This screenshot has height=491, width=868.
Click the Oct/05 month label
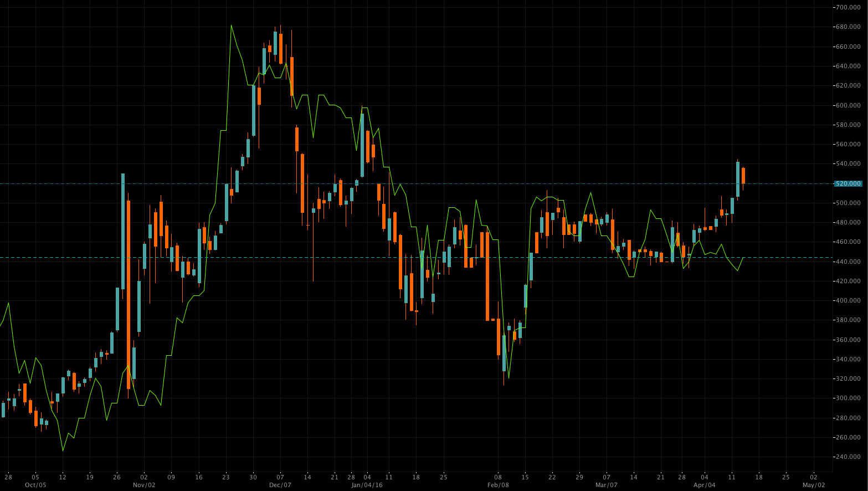click(35, 485)
